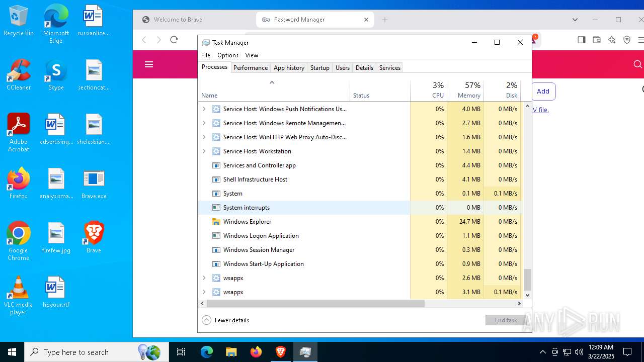Open Brave VPN shield toolbar icon
The height and width of the screenshot is (362, 644).
pyautogui.click(x=627, y=40)
